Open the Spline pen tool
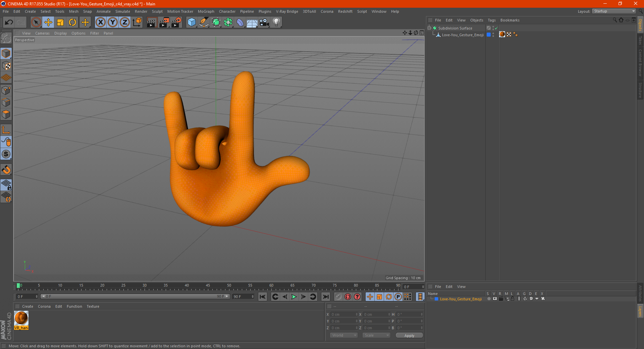This screenshot has width=644, height=349. 204,22
